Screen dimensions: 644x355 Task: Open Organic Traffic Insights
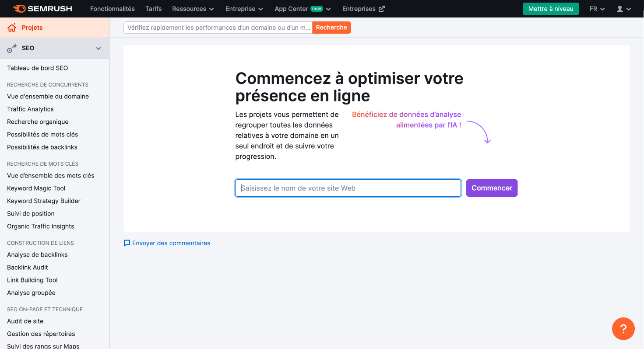point(41,226)
